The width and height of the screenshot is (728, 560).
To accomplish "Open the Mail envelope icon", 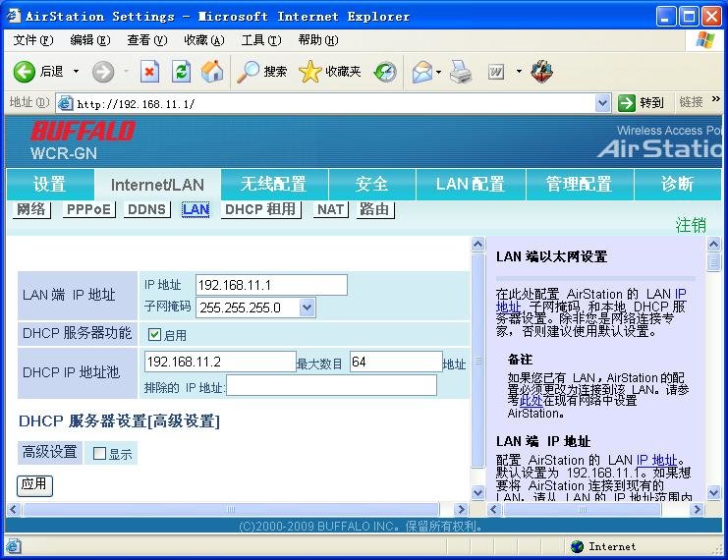I will [421, 72].
